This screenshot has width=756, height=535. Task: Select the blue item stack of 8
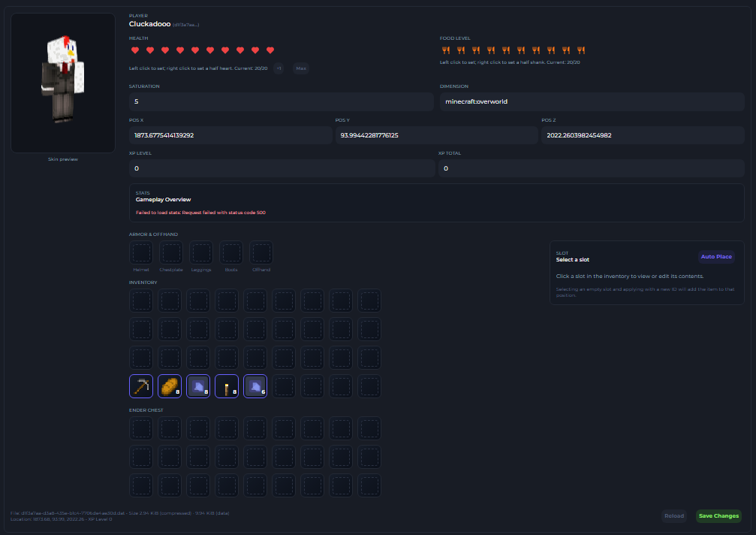[198, 386]
